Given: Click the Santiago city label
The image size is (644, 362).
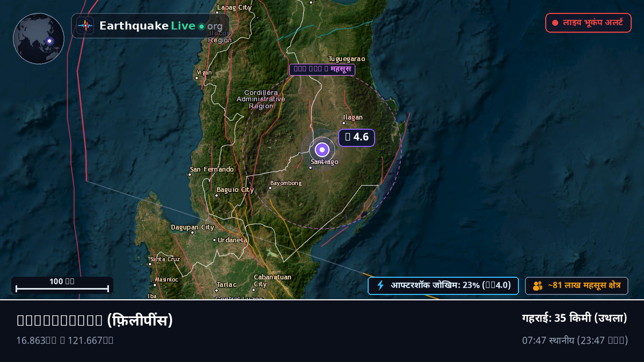Looking at the screenshot, I should point(325,162).
